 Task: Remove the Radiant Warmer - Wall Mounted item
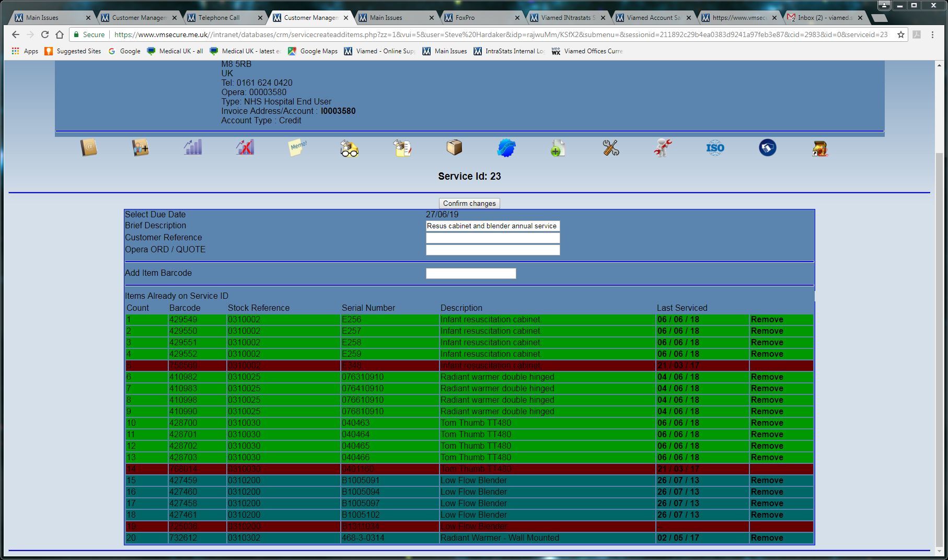(x=767, y=538)
